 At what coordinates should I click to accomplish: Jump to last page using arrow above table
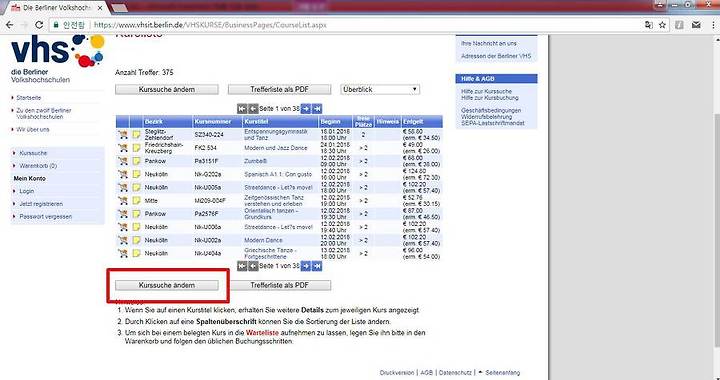pos(317,109)
